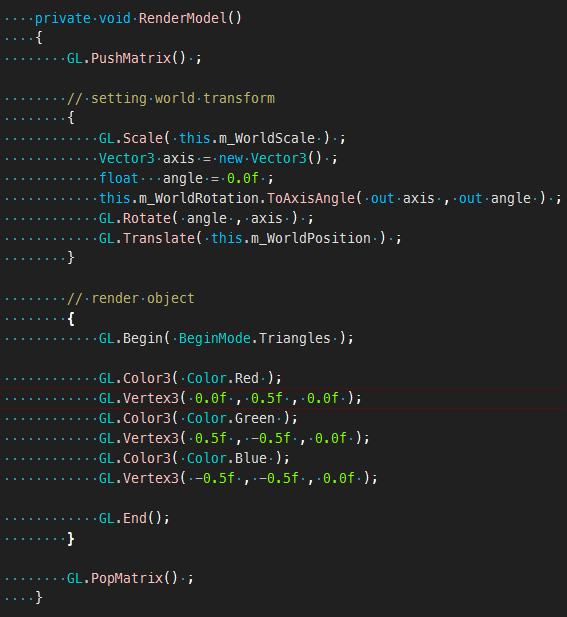Click the Vertex3 line with -0.5f, -0.5f
567x617 pixels.
pyautogui.click(x=238, y=478)
